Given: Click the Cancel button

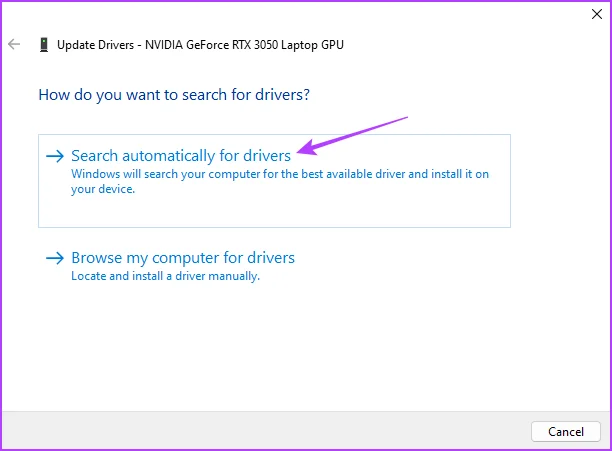Looking at the screenshot, I should [x=566, y=431].
